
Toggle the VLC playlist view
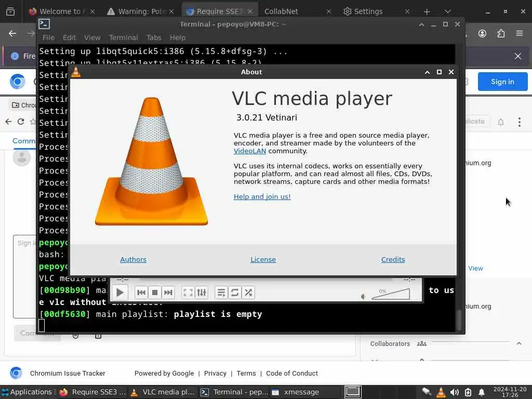221,292
